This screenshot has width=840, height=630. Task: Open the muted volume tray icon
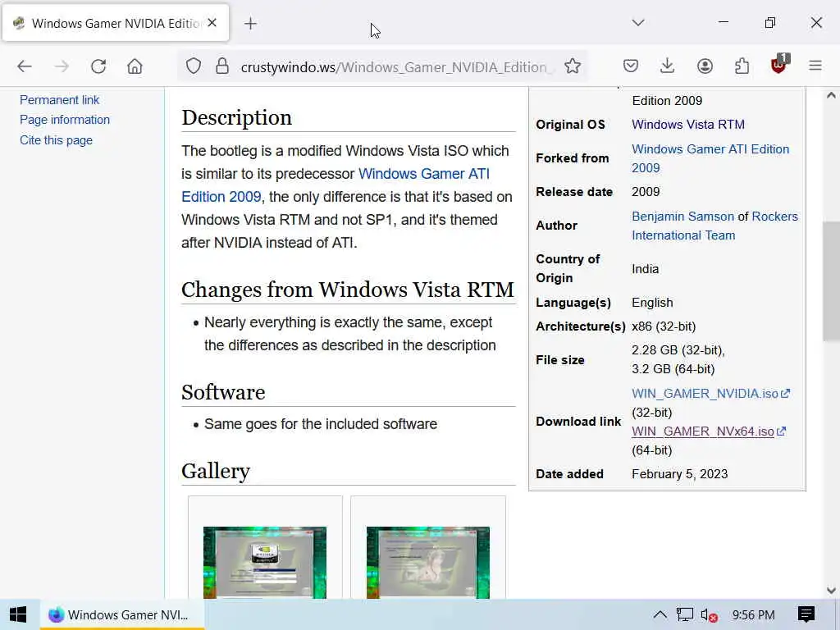tap(710, 615)
